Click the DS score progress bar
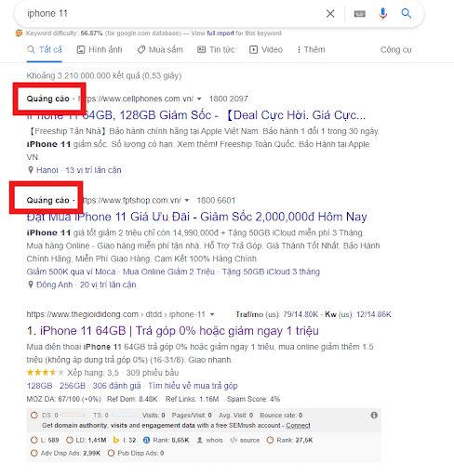This screenshot has height=476, width=454. [x=73, y=415]
